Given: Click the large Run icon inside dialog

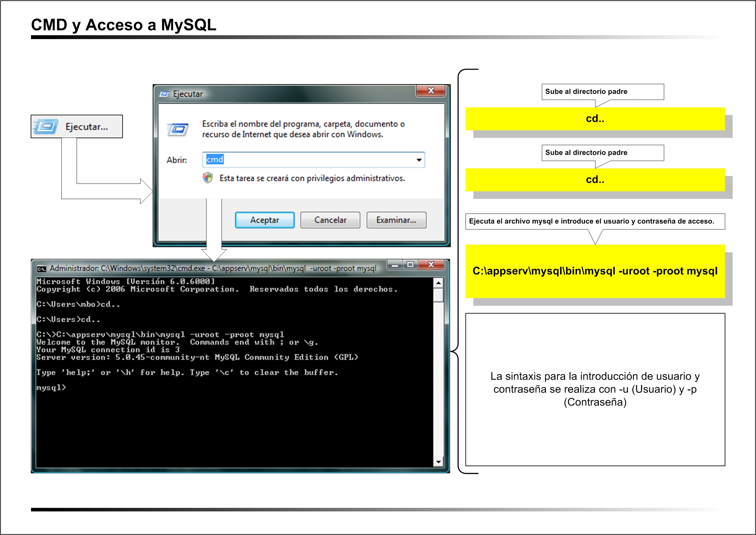Looking at the screenshot, I should (178, 129).
